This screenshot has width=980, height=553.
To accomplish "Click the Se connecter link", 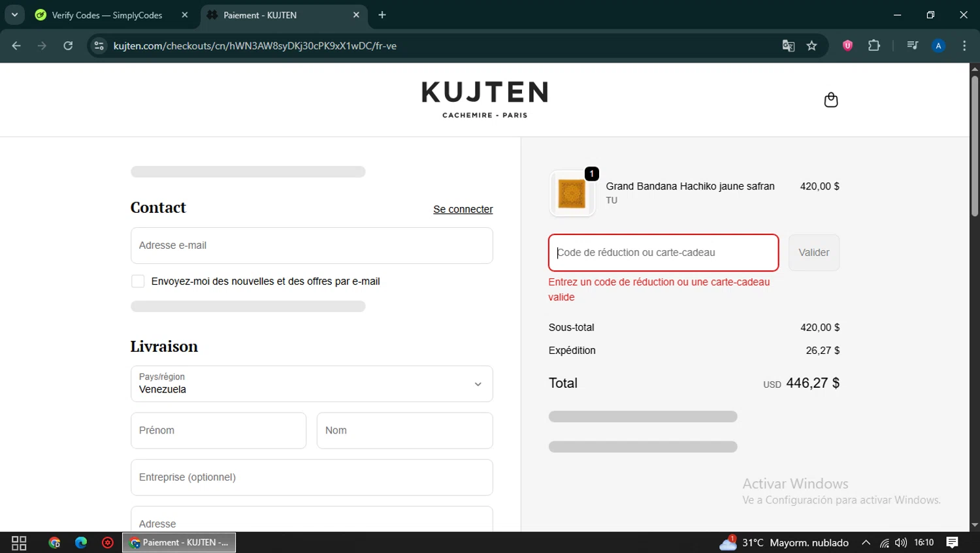I will pyautogui.click(x=463, y=209).
